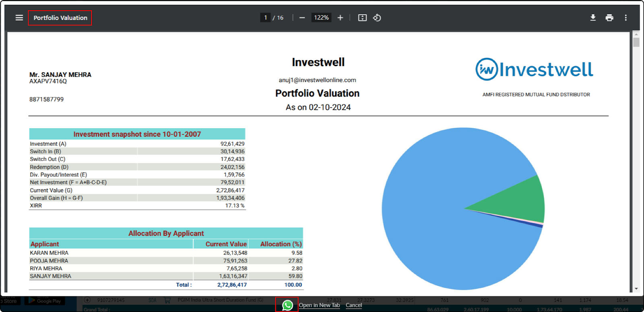Image resolution: width=644 pixels, height=312 pixels.
Task: Open the three-dot more actions menu
Action: point(625,18)
